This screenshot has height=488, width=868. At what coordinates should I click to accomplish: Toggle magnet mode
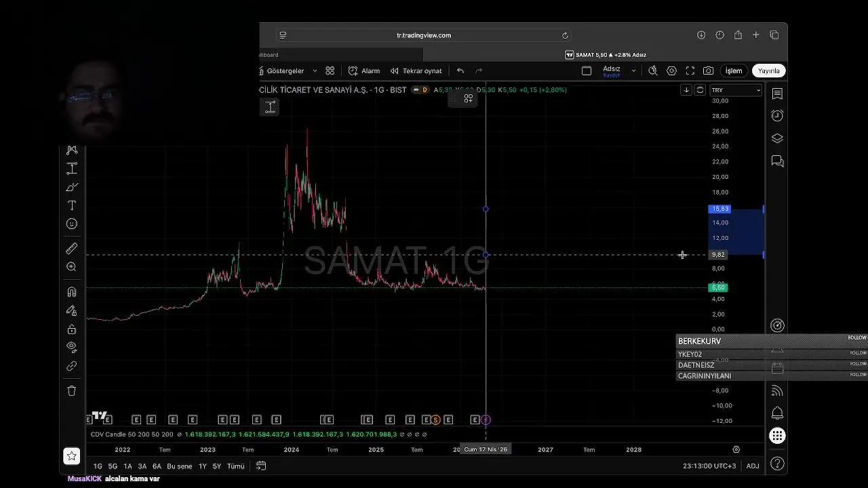(x=72, y=292)
